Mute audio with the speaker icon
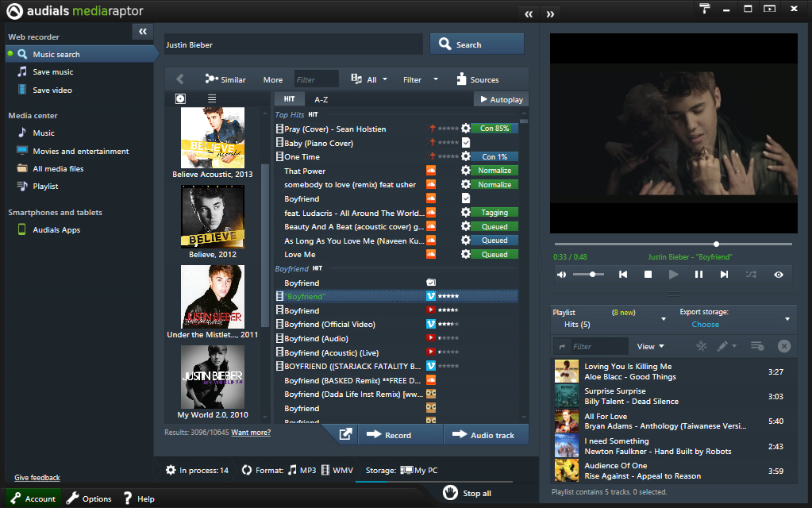 pos(562,275)
